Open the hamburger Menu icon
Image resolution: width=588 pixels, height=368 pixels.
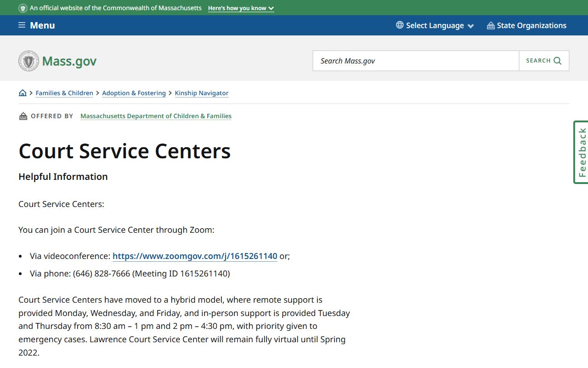point(22,25)
